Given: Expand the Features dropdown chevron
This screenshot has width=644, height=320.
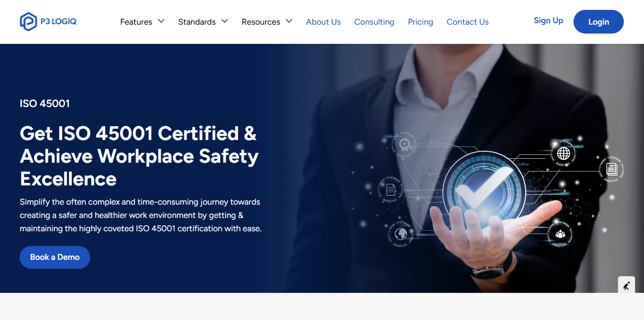Looking at the screenshot, I should (161, 21).
